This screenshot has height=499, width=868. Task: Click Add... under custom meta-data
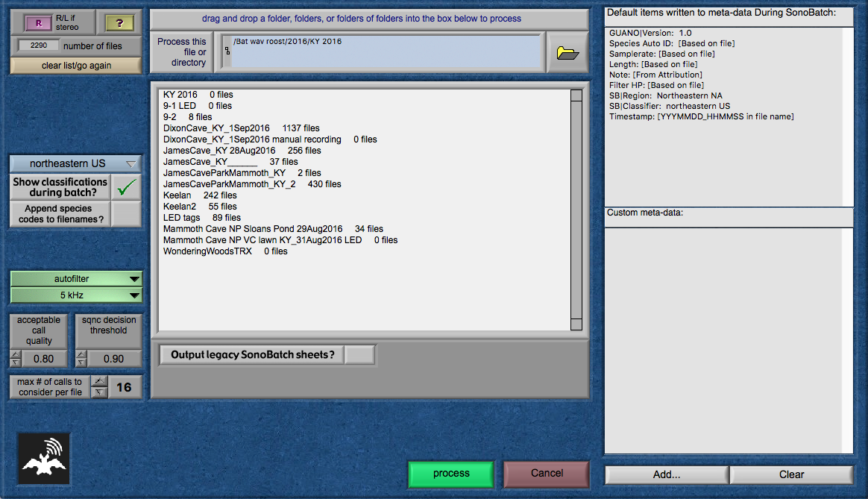(666, 474)
